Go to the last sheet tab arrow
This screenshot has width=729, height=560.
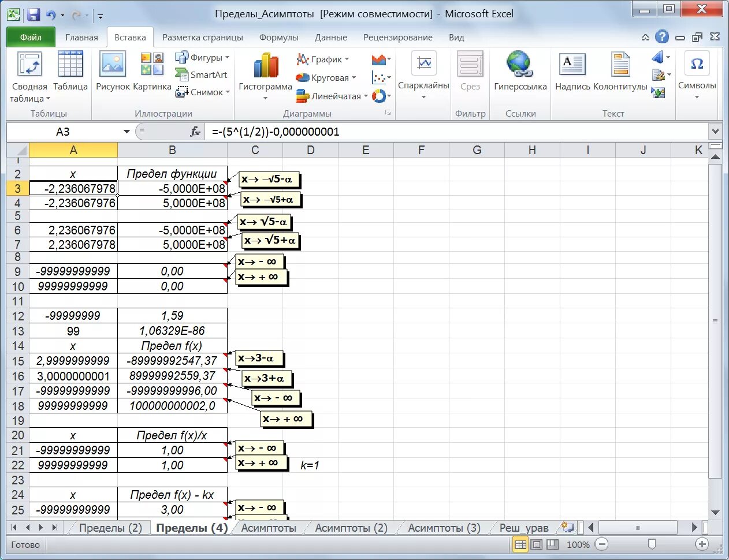point(55,527)
